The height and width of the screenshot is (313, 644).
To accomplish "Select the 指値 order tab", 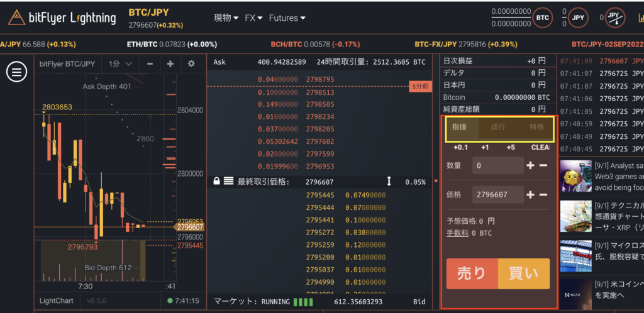I will coord(459,127).
